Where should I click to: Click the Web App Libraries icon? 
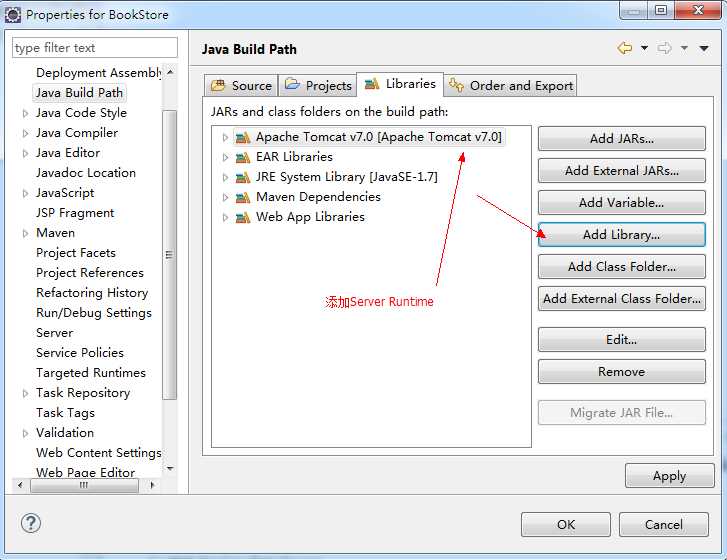tap(243, 217)
